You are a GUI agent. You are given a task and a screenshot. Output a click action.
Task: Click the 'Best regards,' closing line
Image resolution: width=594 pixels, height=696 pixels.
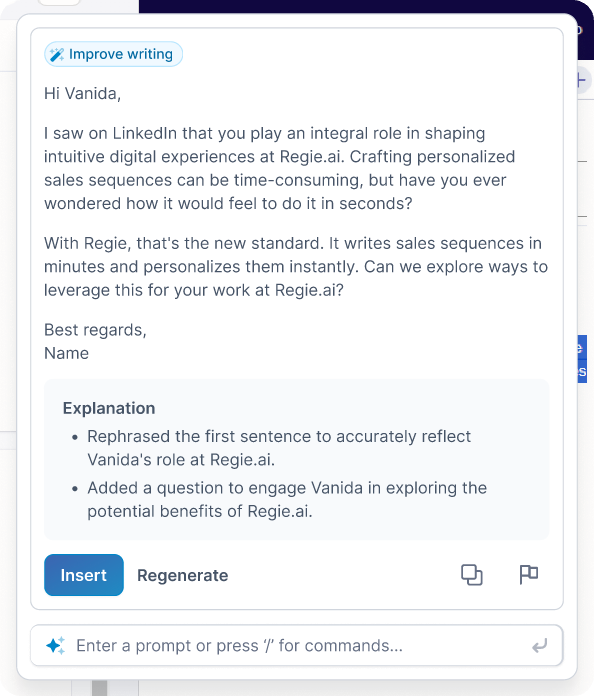point(95,330)
